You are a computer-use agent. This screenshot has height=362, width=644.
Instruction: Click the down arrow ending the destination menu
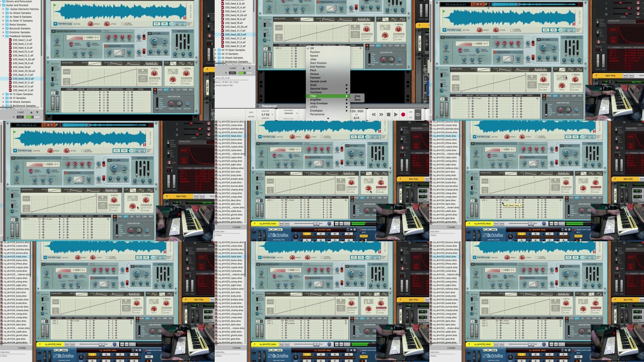click(x=328, y=119)
